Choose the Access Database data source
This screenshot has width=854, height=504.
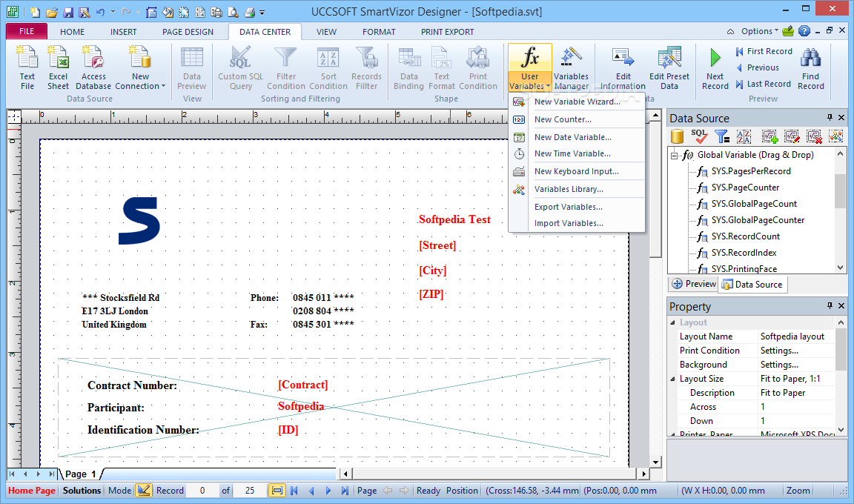click(93, 67)
